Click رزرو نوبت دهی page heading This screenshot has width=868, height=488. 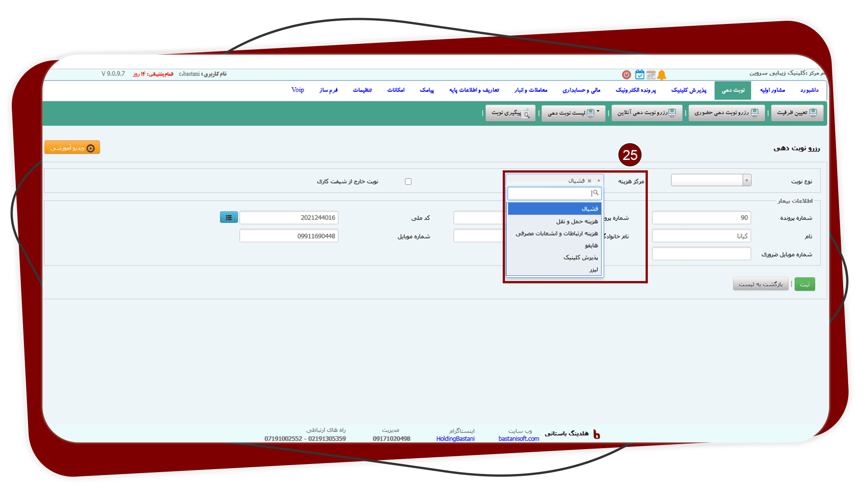click(x=796, y=148)
